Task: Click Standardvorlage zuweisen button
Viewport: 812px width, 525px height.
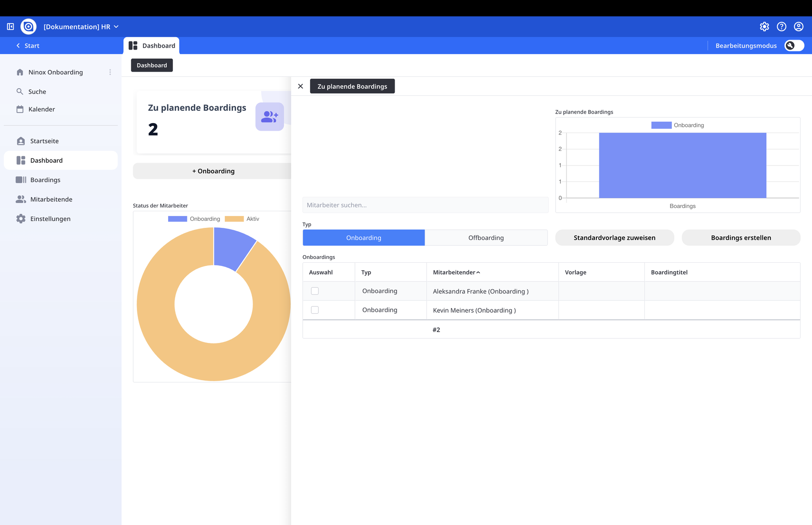Action: pyautogui.click(x=614, y=238)
